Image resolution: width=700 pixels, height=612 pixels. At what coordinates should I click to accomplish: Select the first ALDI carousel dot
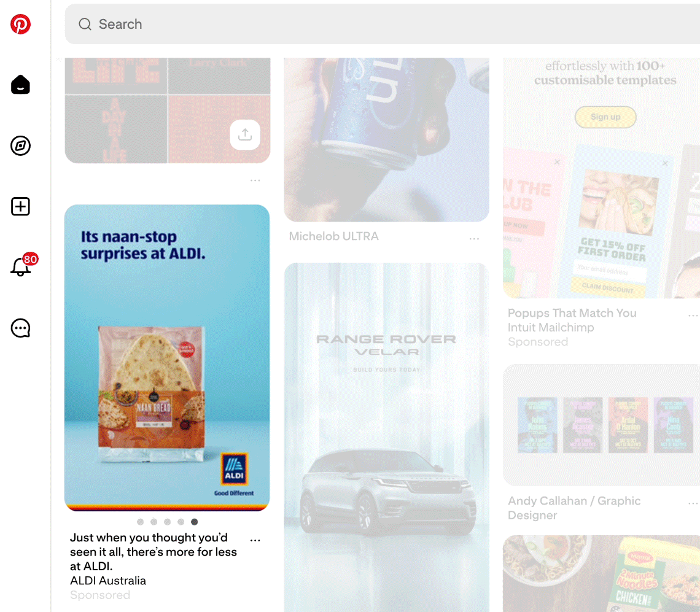[x=140, y=522]
